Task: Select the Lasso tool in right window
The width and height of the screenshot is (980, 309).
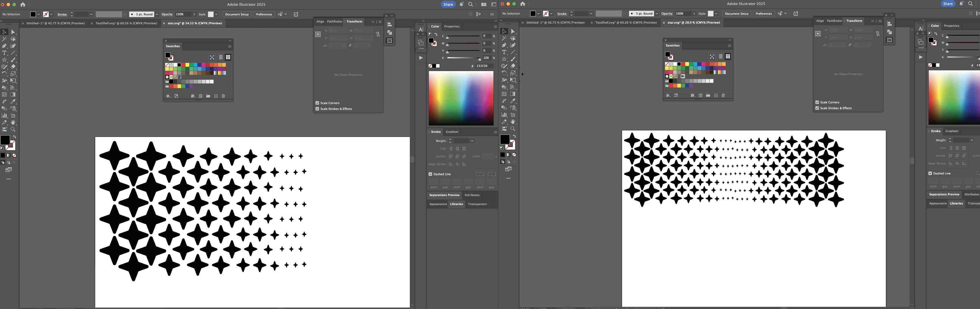Action: 513,38
